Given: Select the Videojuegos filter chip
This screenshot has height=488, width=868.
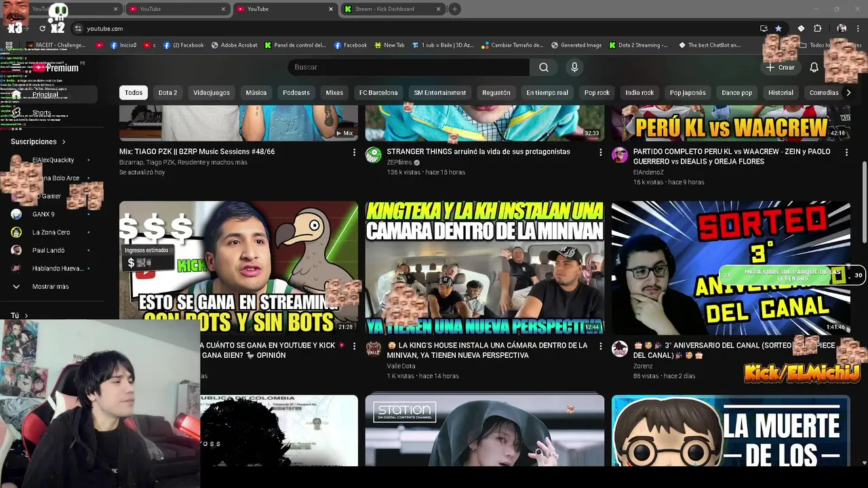Looking at the screenshot, I should pos(212,93).
